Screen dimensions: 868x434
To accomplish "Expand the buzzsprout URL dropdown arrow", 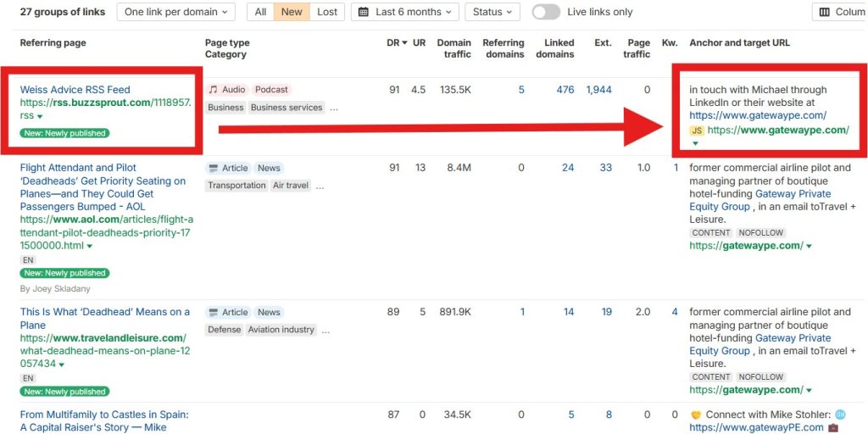I will tap(39, 116).
